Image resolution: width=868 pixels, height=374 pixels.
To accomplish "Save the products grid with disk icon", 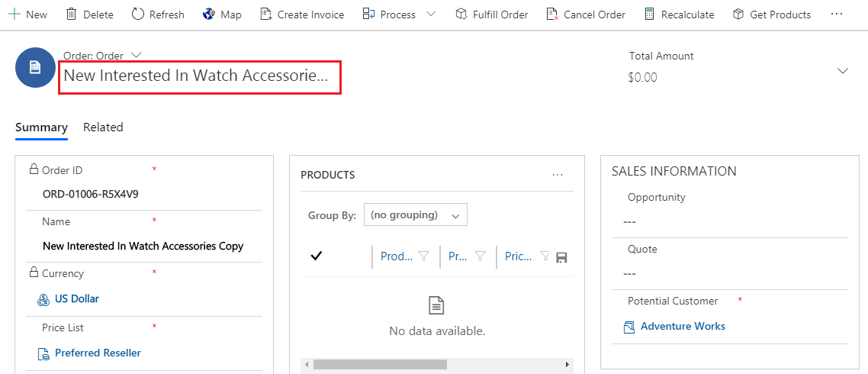I will tap(561, 257).
